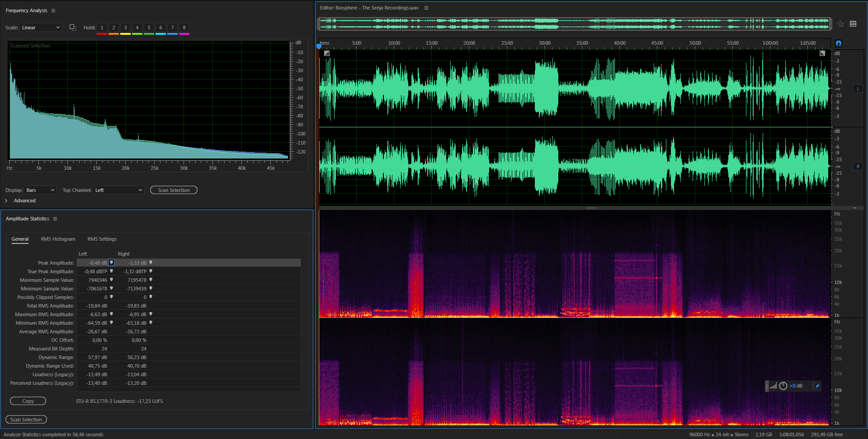Viewport: 868px width, 439px height.
Task: Open the Display dropdown set to Bars
Action: 40,190
